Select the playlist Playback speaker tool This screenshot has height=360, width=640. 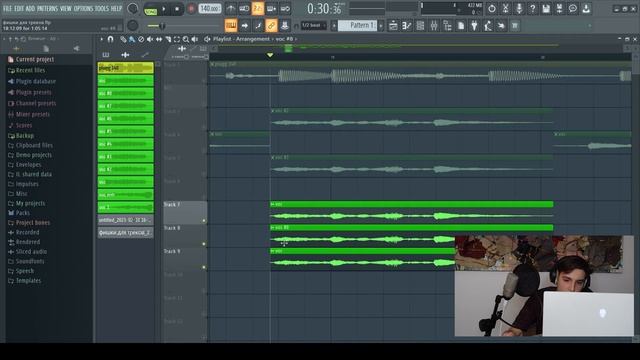tap(195, 39)
